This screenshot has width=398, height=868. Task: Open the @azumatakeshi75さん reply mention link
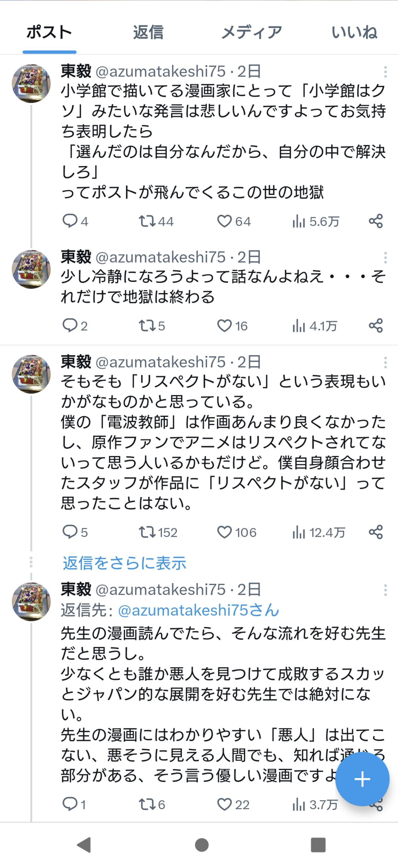[x=199, y=610]
